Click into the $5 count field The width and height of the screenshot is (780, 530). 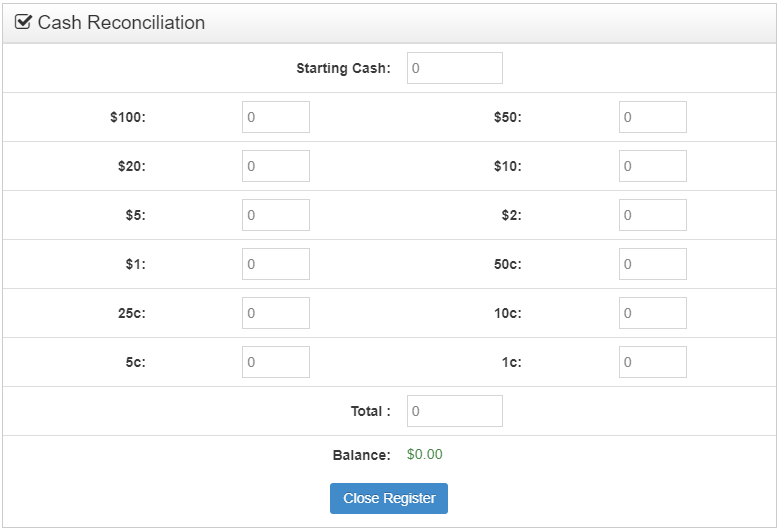(x=275, y=215)
